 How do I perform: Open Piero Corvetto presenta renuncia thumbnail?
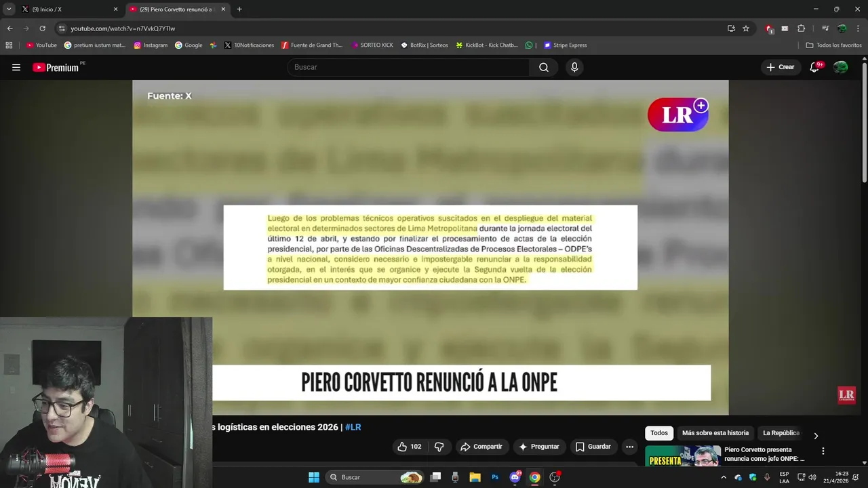(x=683, y=456)
